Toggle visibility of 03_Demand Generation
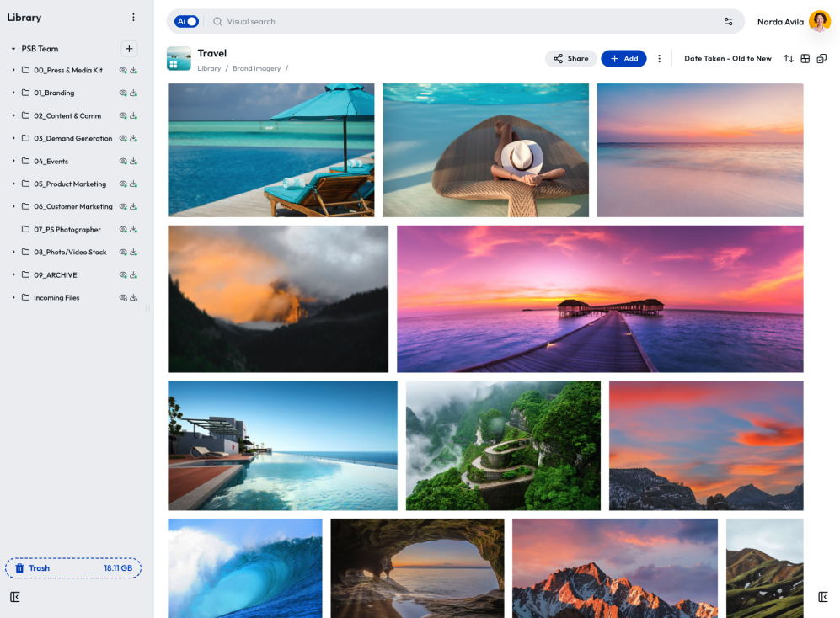 123,138
